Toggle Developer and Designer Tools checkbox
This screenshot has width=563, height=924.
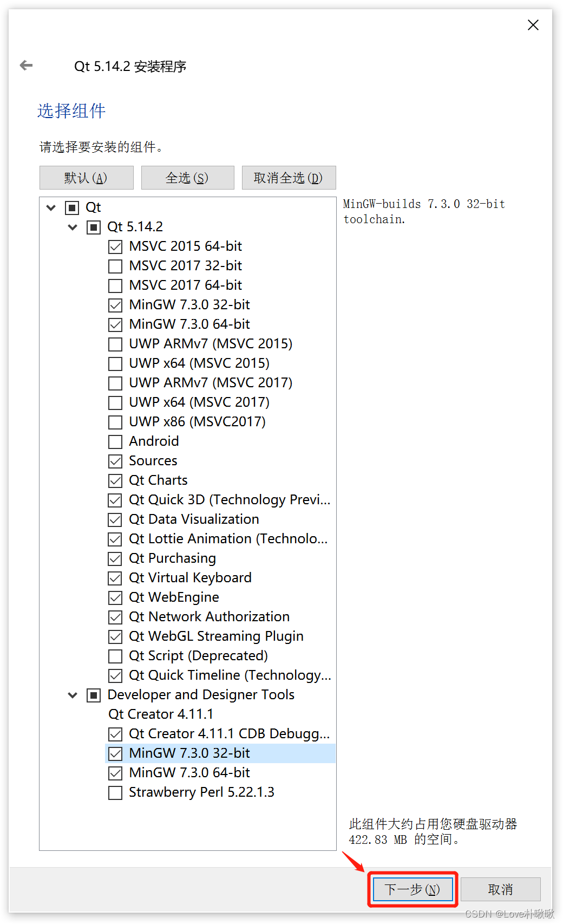coord(94,695)
